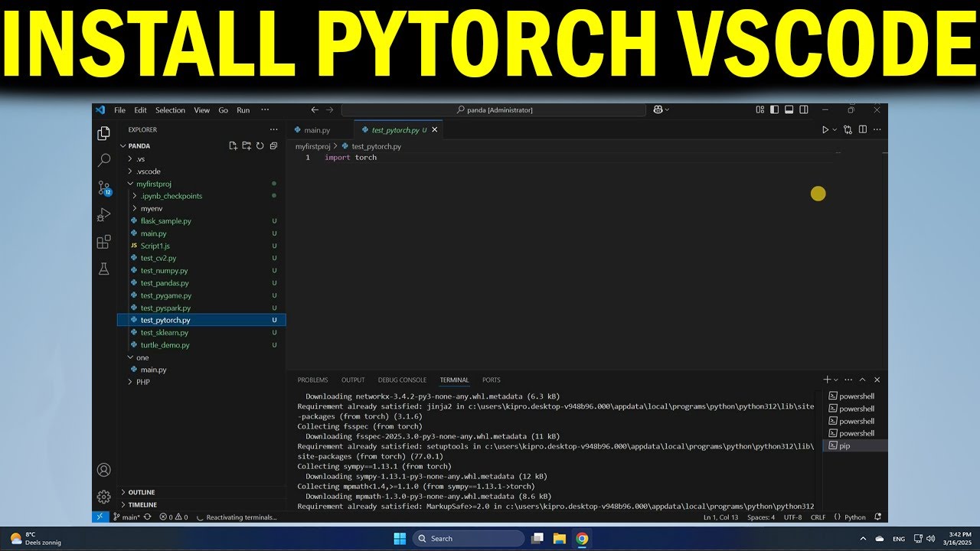Collapse all folders in explorer

[x=273, y=145]
